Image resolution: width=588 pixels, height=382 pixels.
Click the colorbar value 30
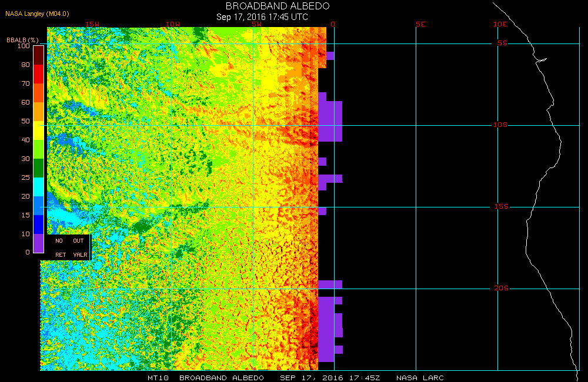tap(25, 159)
